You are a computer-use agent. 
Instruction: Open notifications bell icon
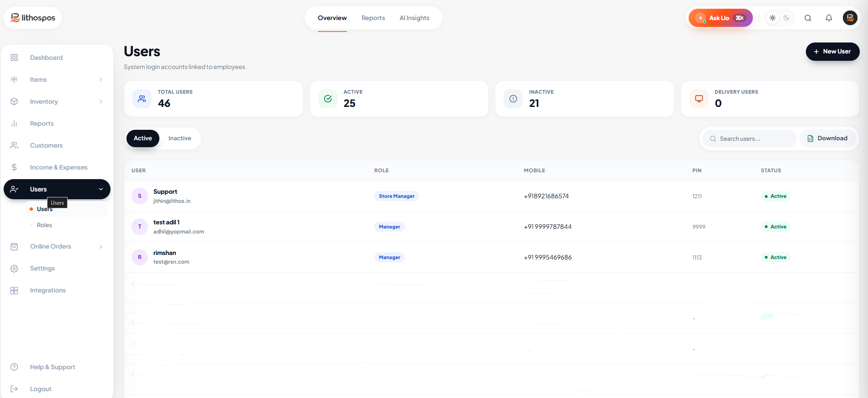coord(829,18)
